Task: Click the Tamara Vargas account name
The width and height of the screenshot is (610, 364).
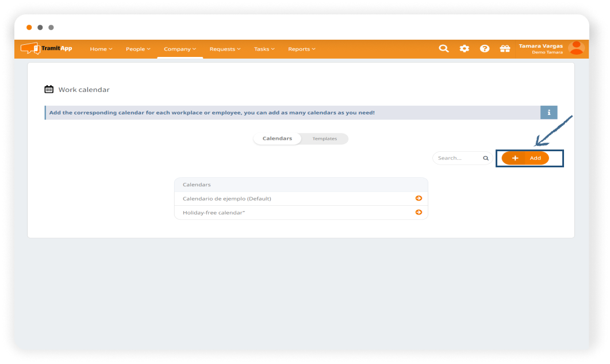Action: pos(540,46)
